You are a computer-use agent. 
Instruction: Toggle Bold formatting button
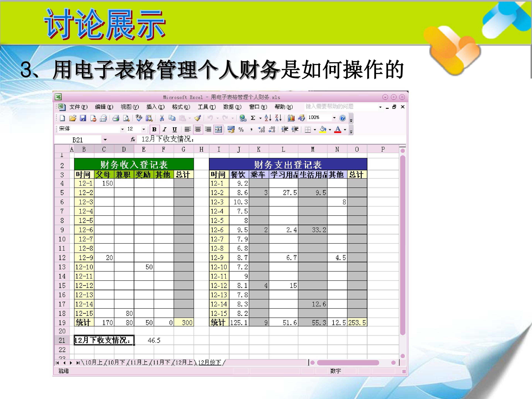154,129
